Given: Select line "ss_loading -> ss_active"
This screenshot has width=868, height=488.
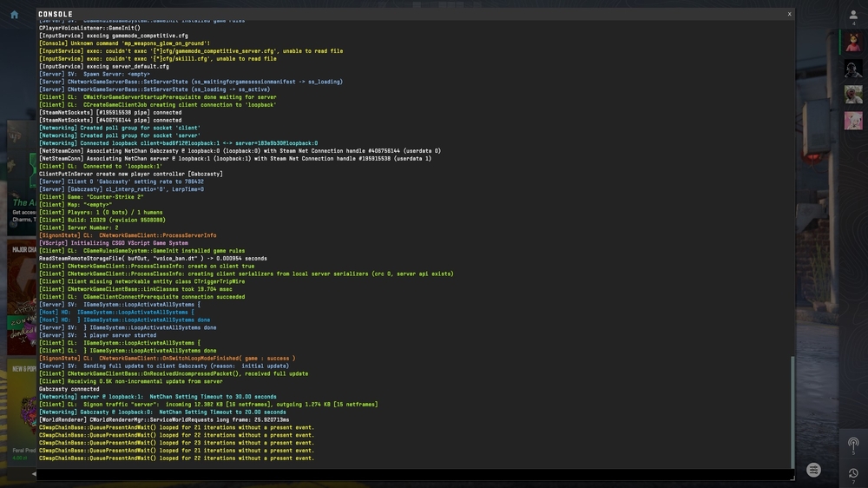Looking at the screenshot, I should point(155,89).
